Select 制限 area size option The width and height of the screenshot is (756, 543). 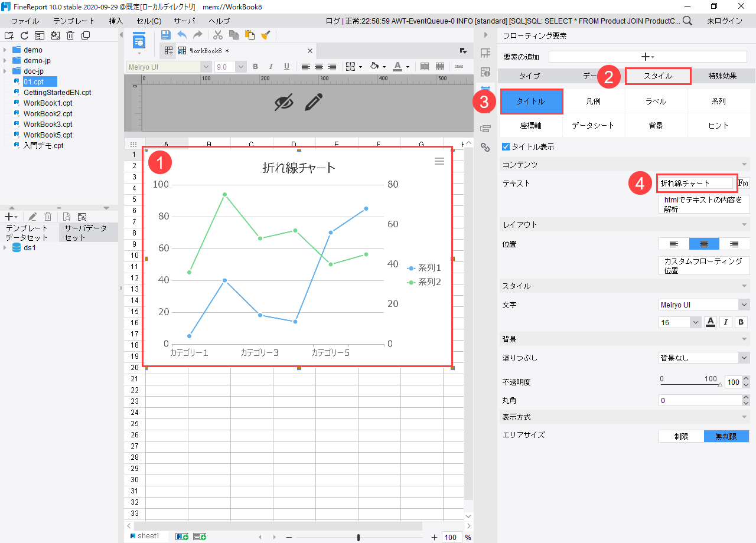tap(681, 436)
